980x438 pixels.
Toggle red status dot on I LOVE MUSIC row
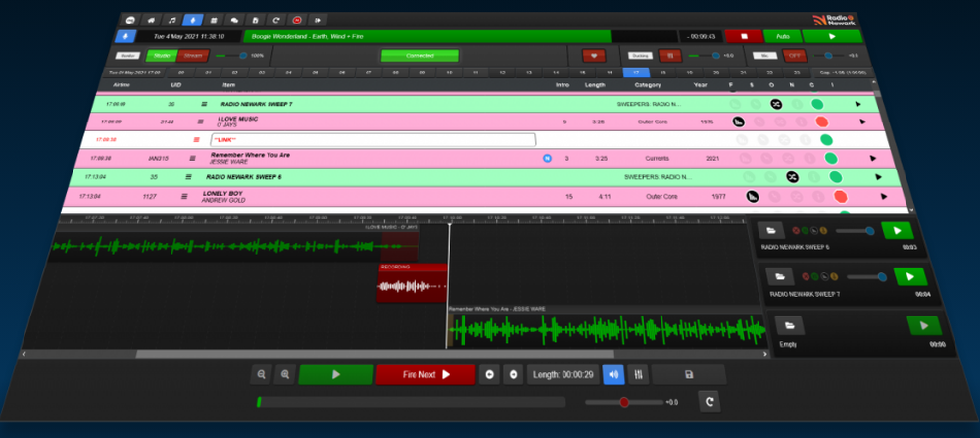822,122
